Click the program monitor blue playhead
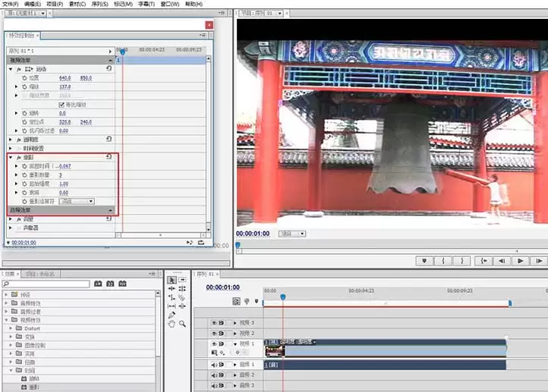This screenshot has height=392, width=548. (238, 245)
